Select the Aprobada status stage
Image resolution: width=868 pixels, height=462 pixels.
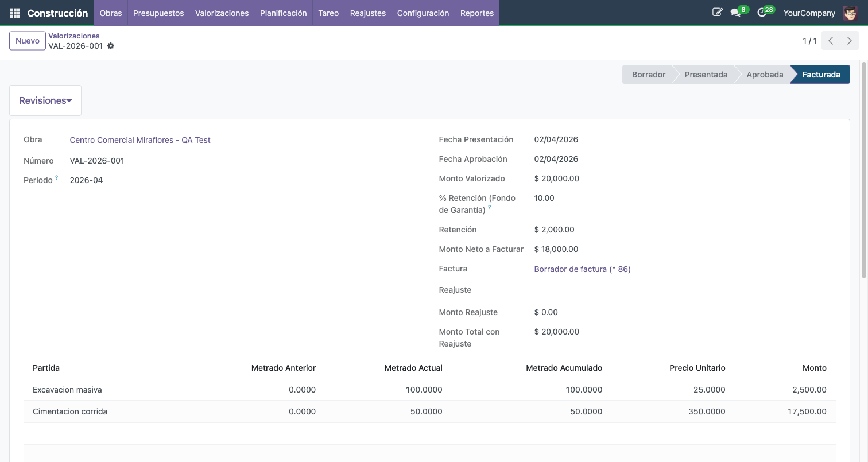click(x=765, y=75)
